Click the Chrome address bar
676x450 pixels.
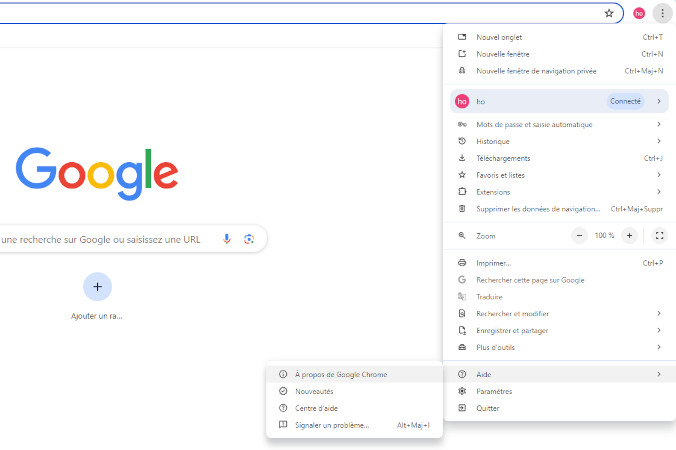coord(311,13)
